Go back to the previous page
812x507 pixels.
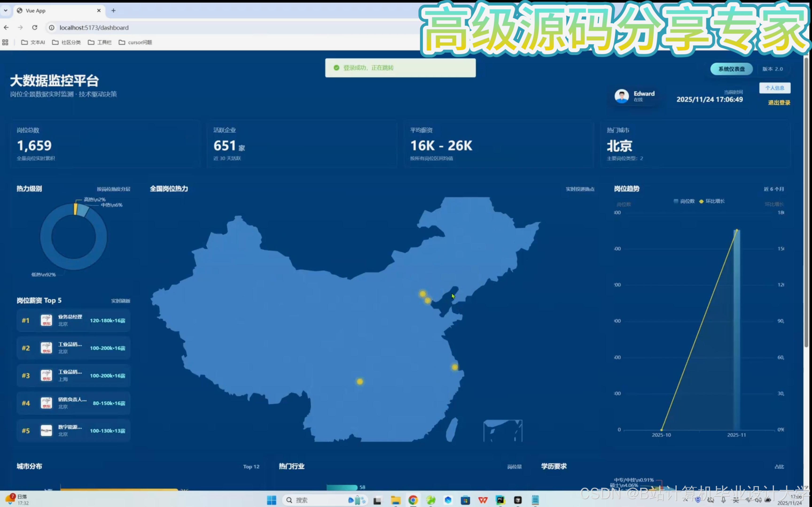pyautogui.click(x=6, y=27)
